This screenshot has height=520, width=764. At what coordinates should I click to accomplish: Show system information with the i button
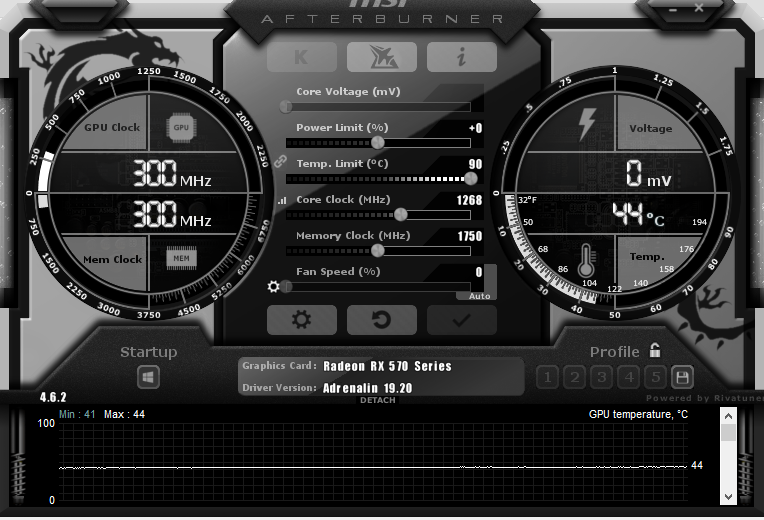coord(461,57)
